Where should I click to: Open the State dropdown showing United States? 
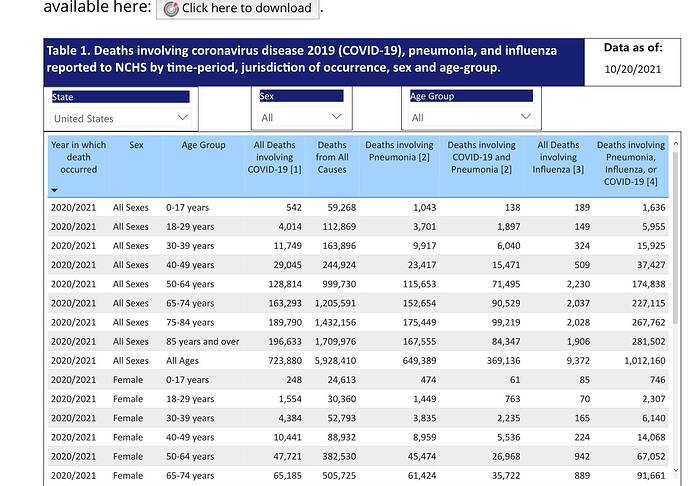121,118
